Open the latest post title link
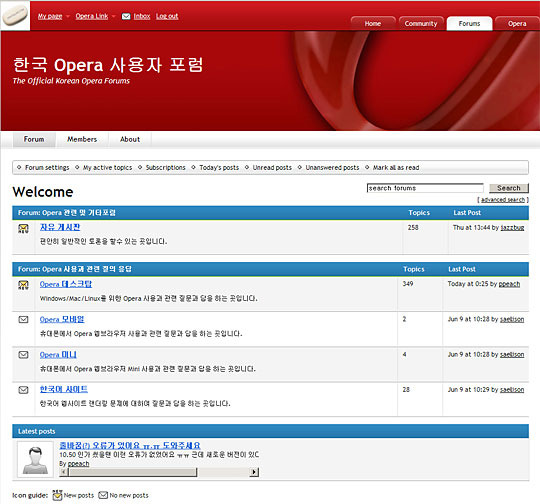The height and width of the screenshot is (504, 540). click(130, 445)
